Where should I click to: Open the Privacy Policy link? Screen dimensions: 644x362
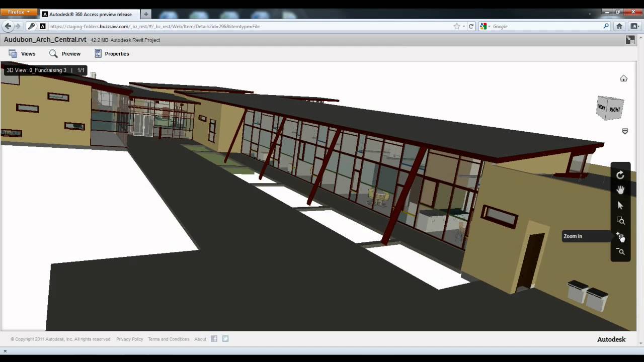(x=129, y=339)
